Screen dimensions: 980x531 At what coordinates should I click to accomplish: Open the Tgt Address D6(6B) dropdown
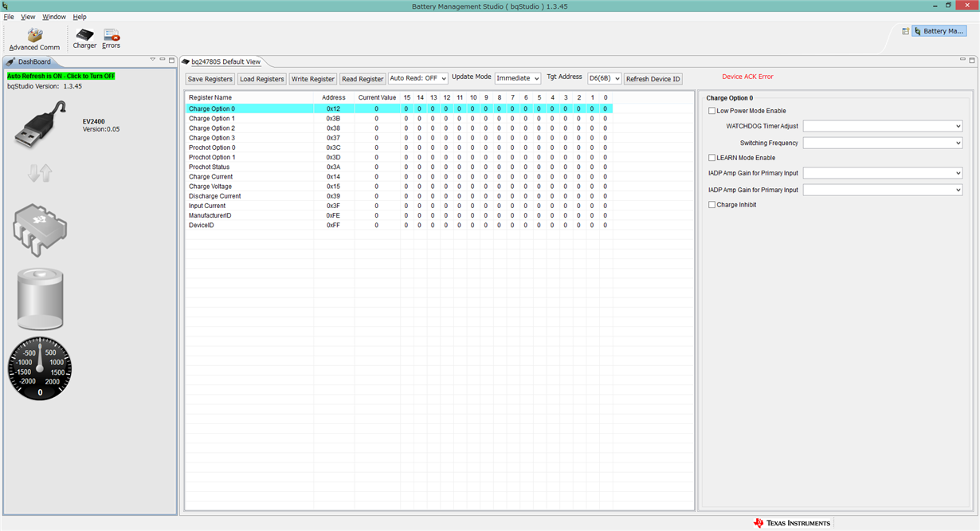[x=604, y=79]
